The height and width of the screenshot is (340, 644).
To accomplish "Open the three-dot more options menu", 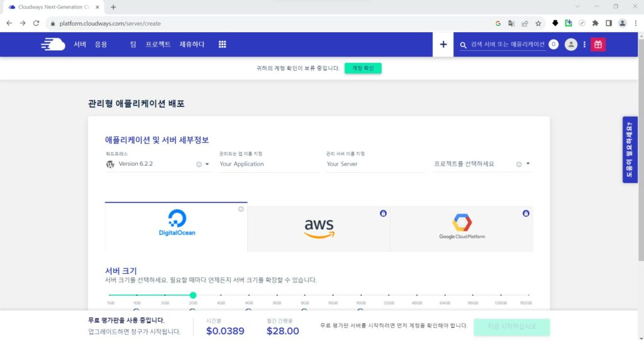I will pos(584,45).
